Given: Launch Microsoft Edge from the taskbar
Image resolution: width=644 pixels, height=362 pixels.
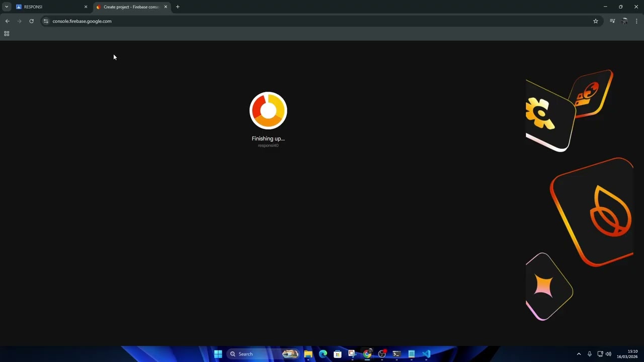Looking at the screenshot, I should 323,354.
